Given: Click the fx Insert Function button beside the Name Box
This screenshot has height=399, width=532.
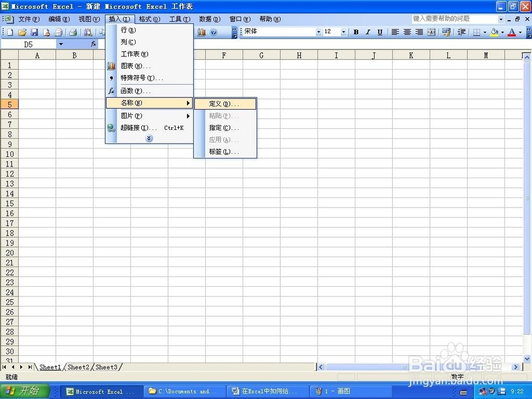Looking at the screenshot, I should 94,44.
